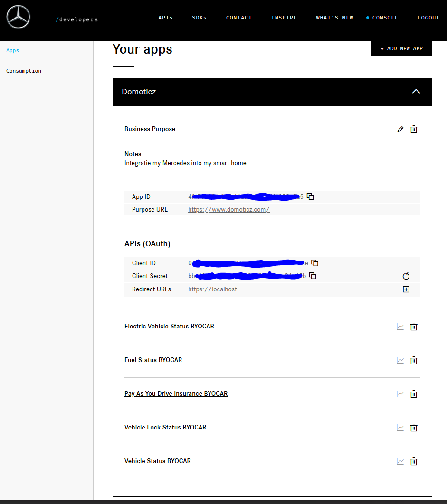Screen dimensions: 447x504
Task: Regenerate the Client Secret
Action: (406, 276)
